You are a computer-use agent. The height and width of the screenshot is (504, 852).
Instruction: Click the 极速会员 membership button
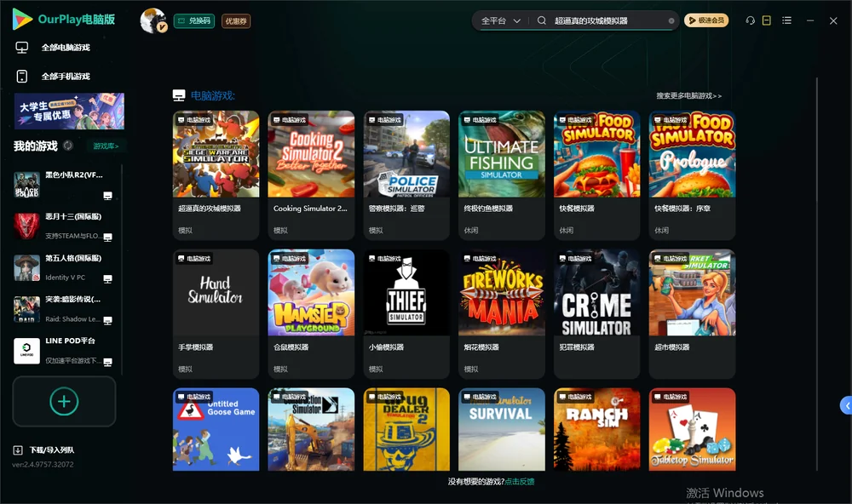coord(706,20)
